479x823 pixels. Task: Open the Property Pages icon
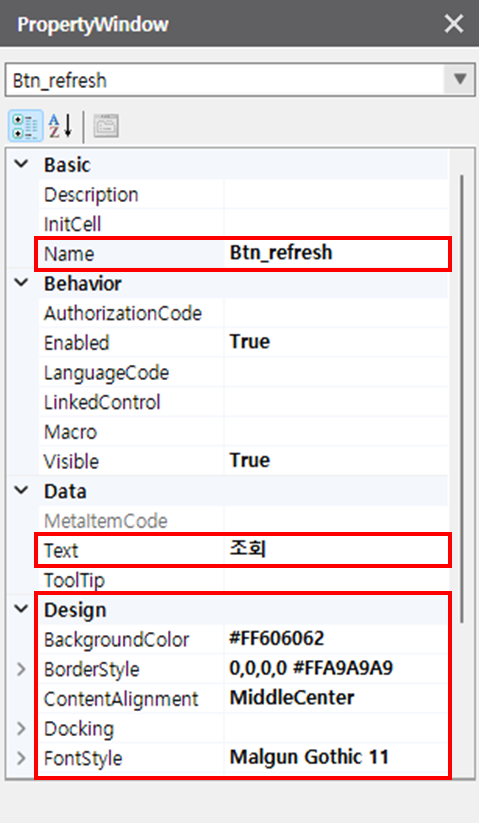pyautogui.click(x=106, y=126)
